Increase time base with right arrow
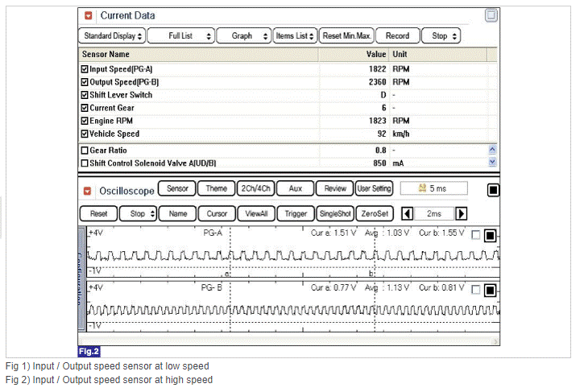This screenshot has width=580, height=392. click(462, 214)
